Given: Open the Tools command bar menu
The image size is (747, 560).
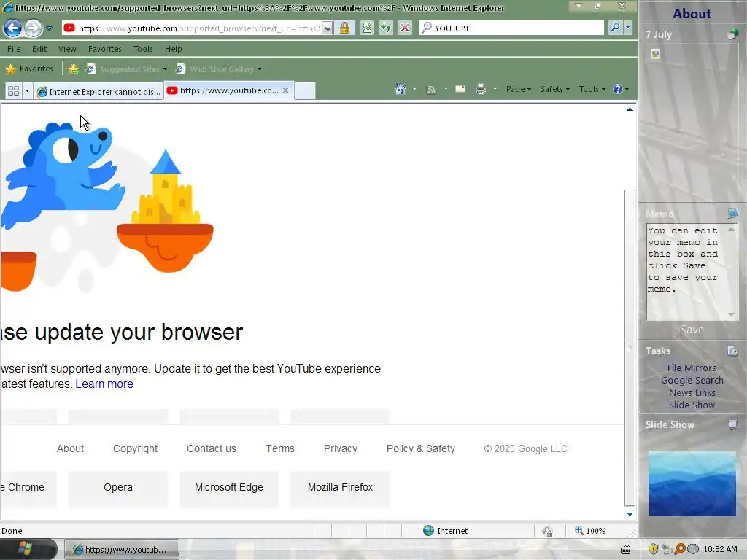Looking at the screenshot, I should click(592, 89).
